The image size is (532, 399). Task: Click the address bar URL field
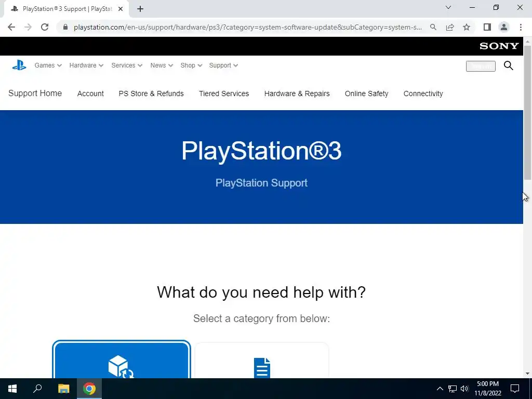[x=248, y=27]
